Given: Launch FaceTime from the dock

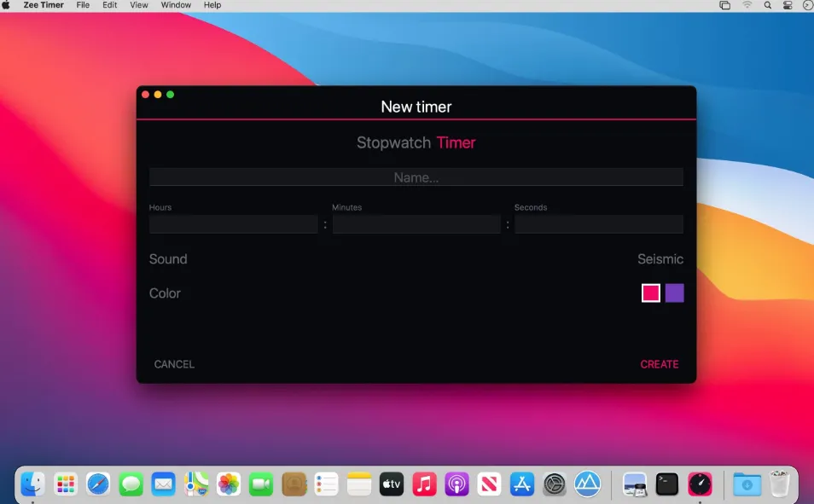Looking at the screenshot, I should pyautogui.click(x=261, y=484).
